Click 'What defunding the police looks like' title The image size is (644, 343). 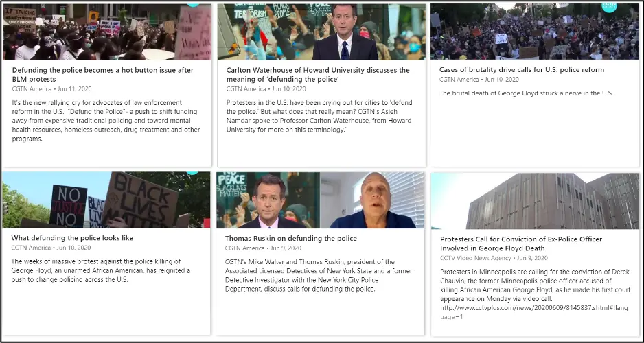72,238
